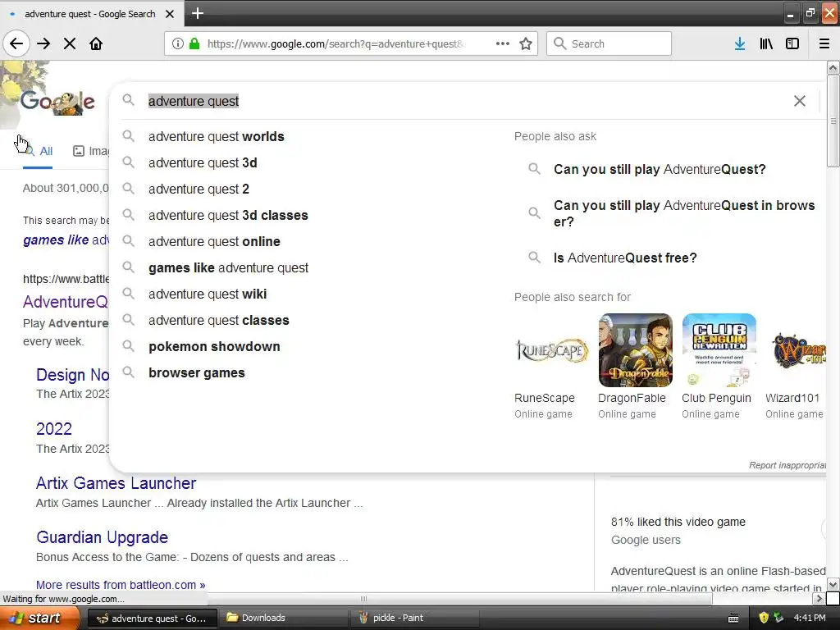Choose suggestion games like adventure quest
This screenshot has height=630, width=840.
(228, 268)
